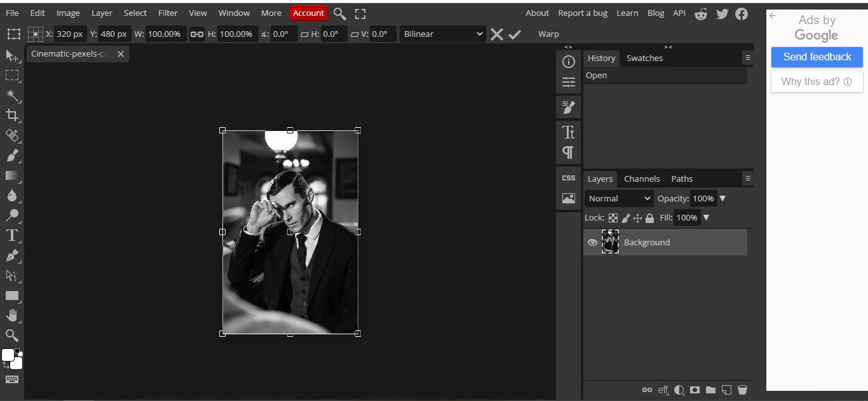
Task: Open the Properties sliders panel icon
Action: click(569, 81)
